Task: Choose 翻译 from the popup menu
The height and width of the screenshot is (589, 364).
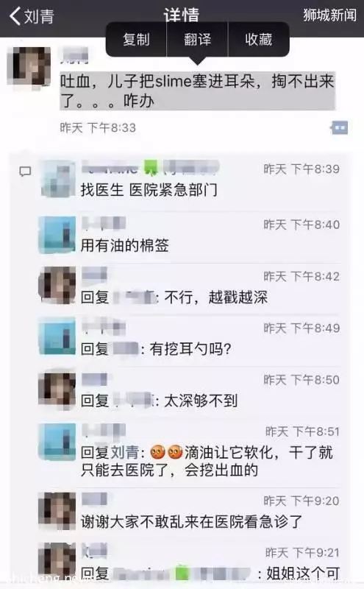Action: pyautogui.click(x=197, y=40)
